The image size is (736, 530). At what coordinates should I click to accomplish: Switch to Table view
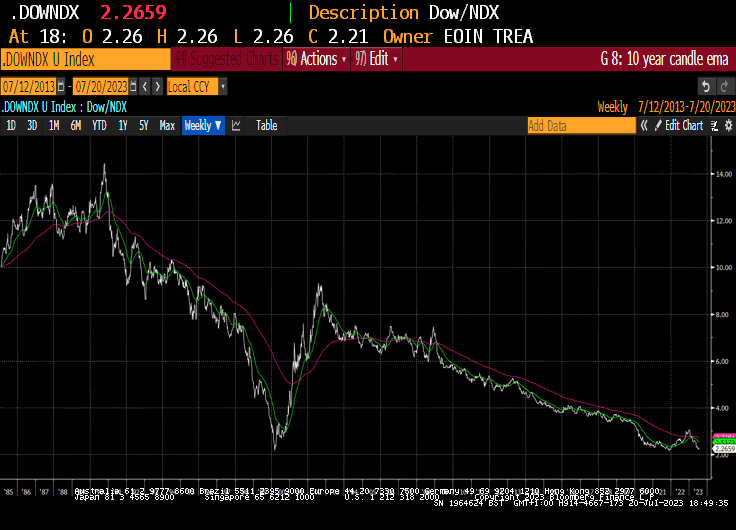pos(266,125)
